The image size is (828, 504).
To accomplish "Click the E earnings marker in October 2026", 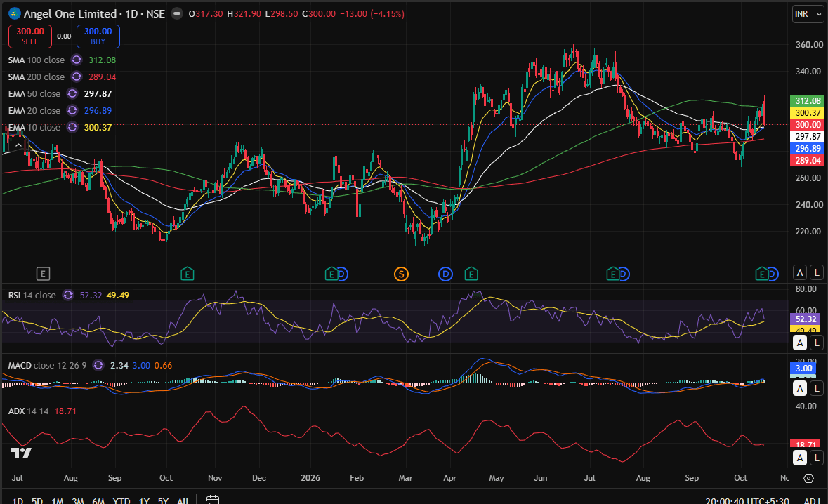I will pos(761,274).
